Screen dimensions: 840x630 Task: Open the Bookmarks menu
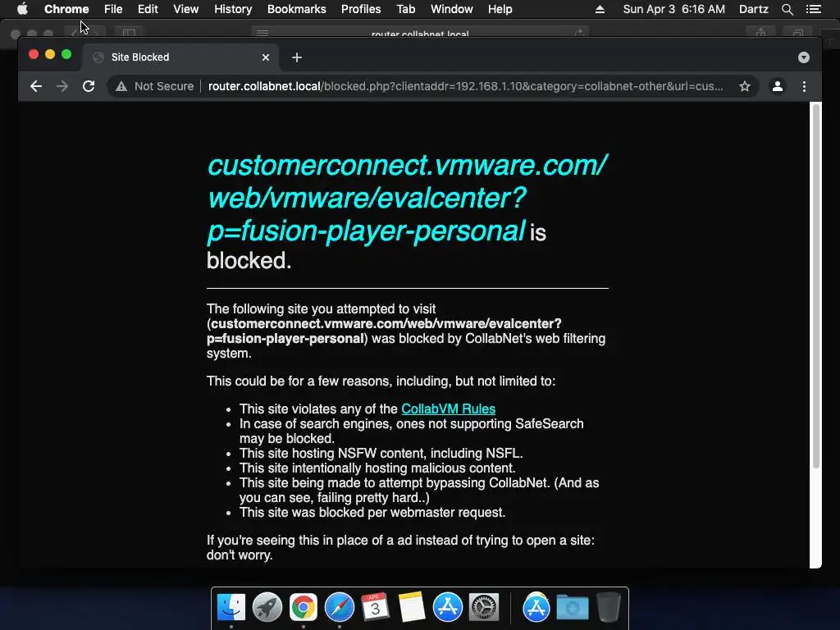297,9
